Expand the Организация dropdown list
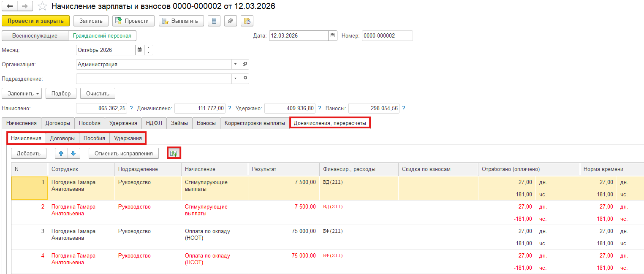The image size is (644, 274). click(235, 65)
